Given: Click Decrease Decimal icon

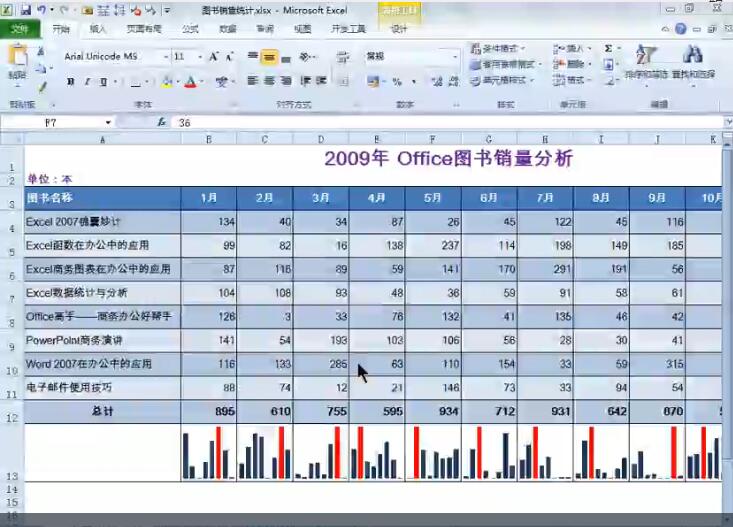Looking at the screenshot, I should pyautogui.click(x=453, y=82).
